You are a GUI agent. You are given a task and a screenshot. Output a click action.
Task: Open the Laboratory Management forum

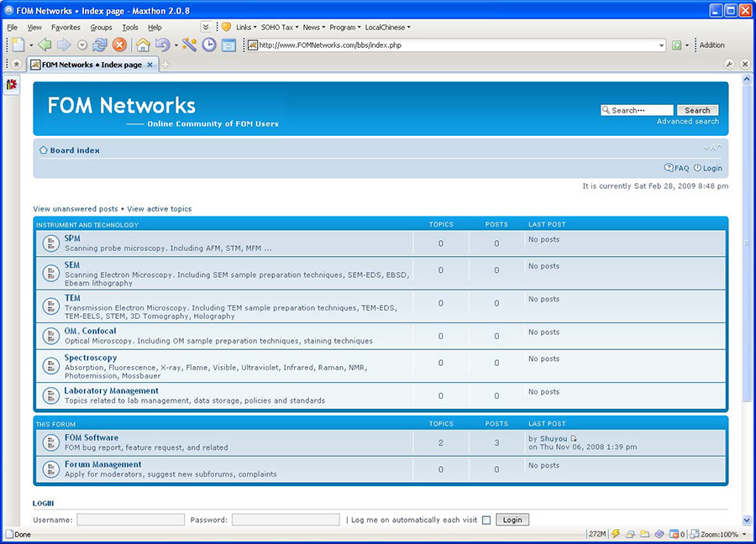point(112,390)
